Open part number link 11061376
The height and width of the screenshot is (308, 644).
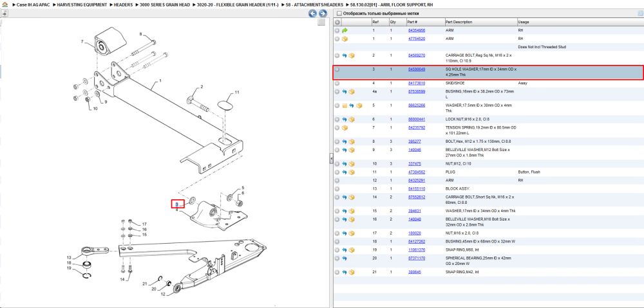click(417, 249)
